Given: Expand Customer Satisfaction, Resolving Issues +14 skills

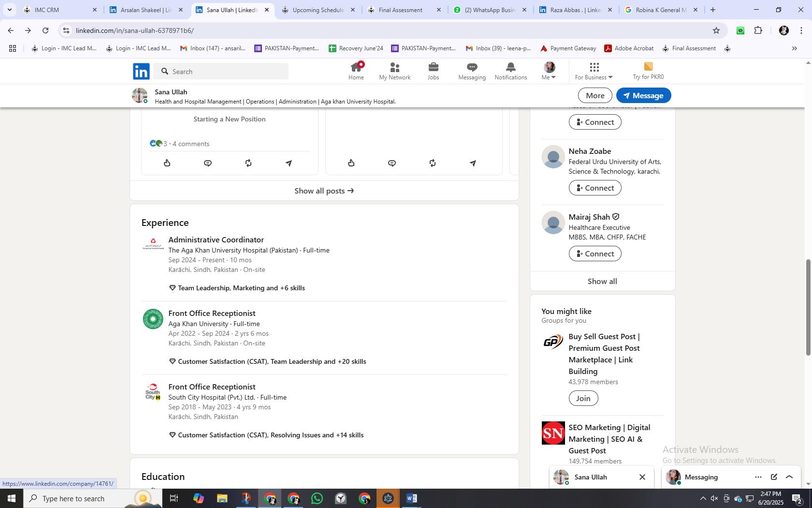Looking at the screenshot, I should pyautogui.click(x=271, y=435).
